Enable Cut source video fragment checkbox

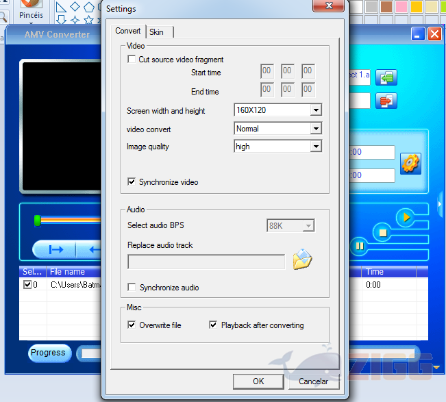pos(131,59)
